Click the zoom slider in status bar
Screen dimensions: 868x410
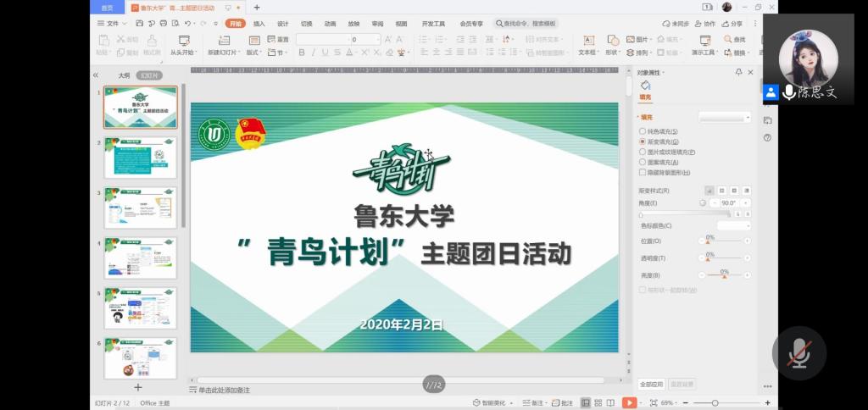click(x=726, y=403)
